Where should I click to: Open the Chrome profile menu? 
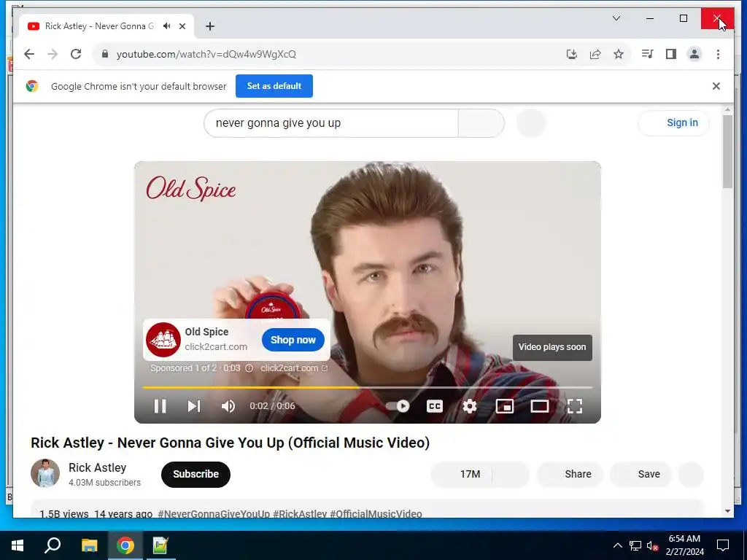coord(694,54)
